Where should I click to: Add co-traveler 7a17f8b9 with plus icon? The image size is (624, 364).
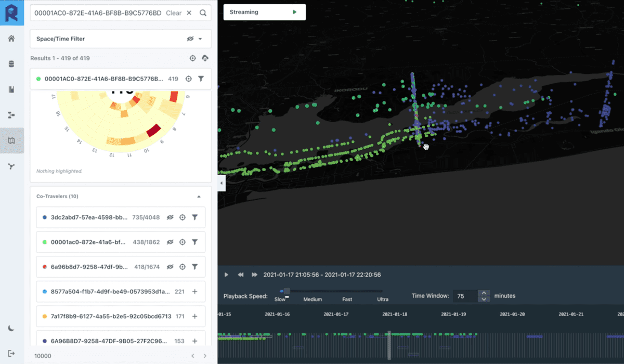coord(195,316)
